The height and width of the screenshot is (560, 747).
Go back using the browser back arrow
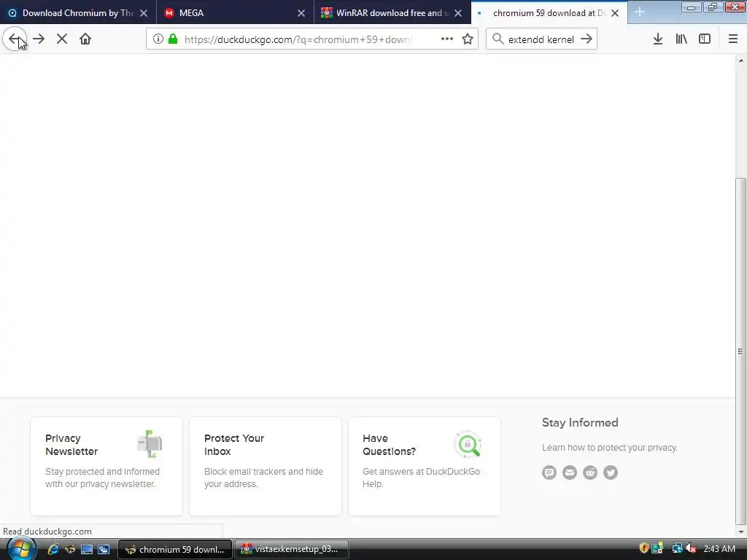click(15, 39)
